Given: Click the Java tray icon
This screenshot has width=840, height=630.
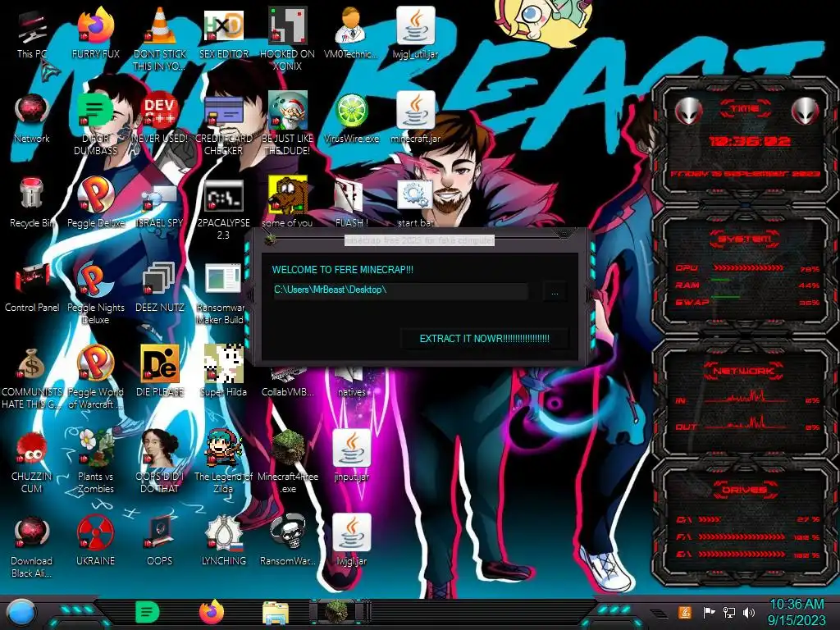Looking at the screenshot, I should [685, 612].
